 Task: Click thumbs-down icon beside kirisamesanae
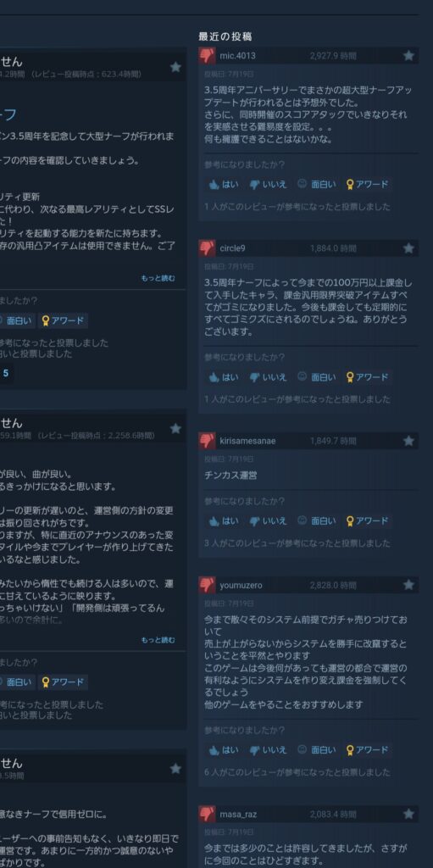(207, 441)
